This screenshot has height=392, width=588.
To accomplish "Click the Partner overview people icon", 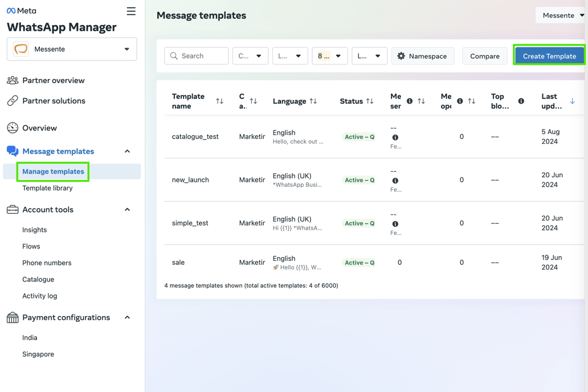I will tap(13, 80).
